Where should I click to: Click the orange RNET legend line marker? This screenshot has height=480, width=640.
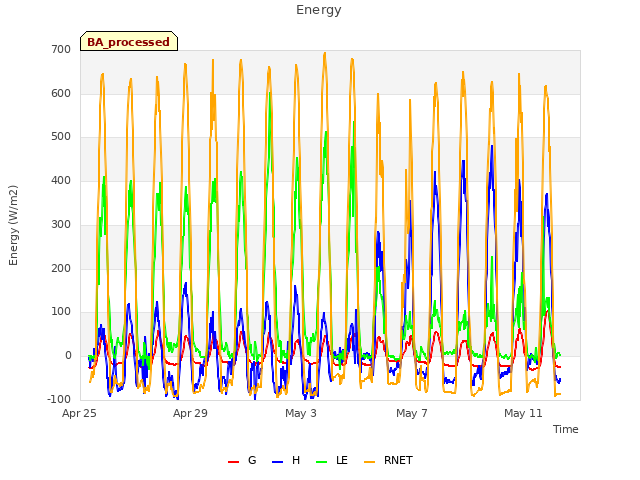point(369,462)
